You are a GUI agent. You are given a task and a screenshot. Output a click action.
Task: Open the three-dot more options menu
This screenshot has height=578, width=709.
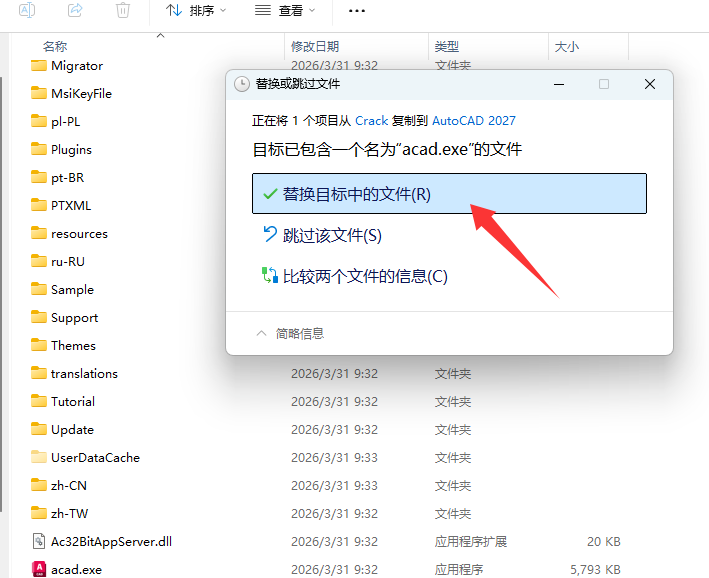357,11
